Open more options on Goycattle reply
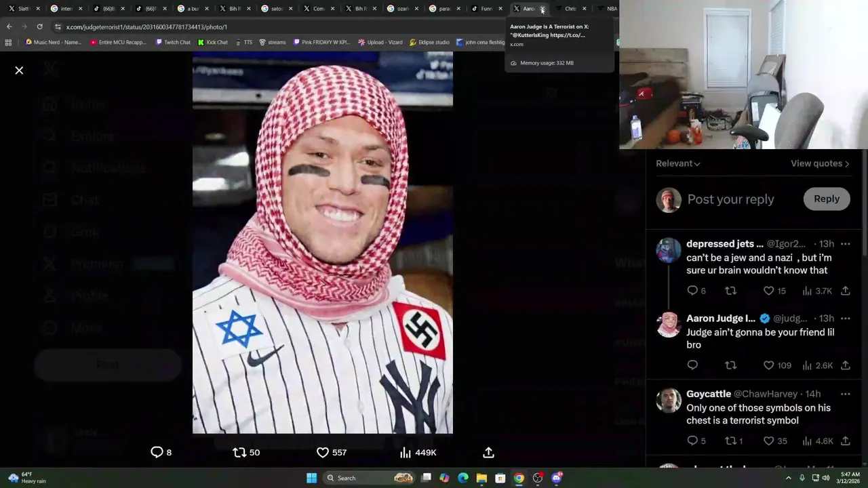The height and width of the screenshot is (488, 868). click(x=845, y=394)
